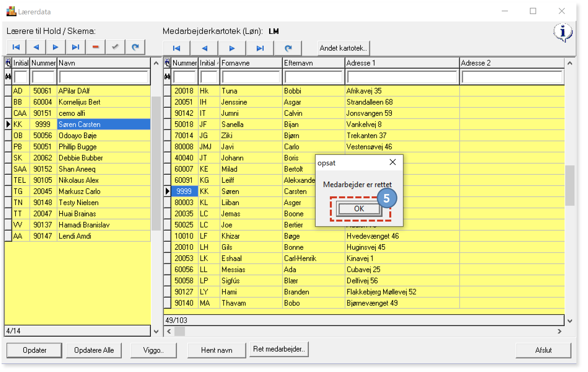Select employee cell Flakkebjerg Møllevej 52
Viewport: 588px width, 372px height.
pos(402,292)
